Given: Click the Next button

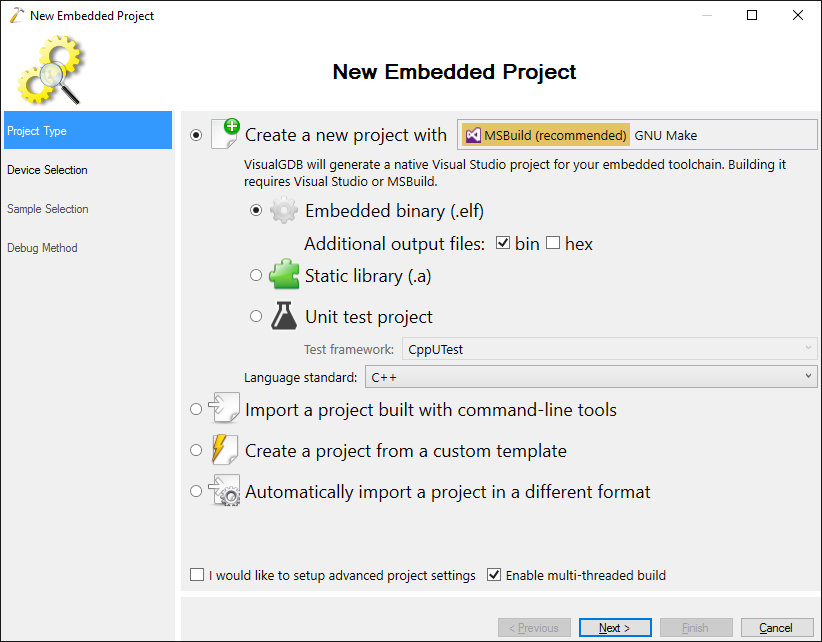Looking at the screenshot, I should 614,627.
